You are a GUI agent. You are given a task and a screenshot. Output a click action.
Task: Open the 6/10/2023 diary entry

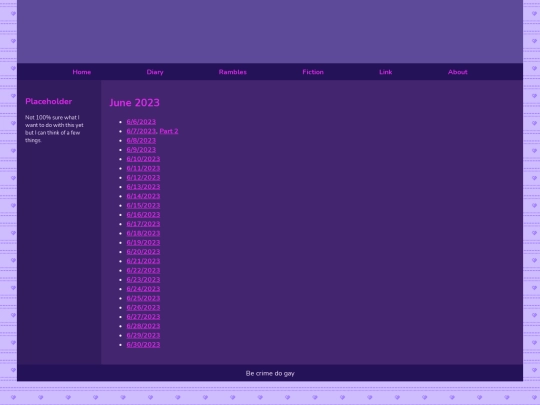click(x=143, y=159)
